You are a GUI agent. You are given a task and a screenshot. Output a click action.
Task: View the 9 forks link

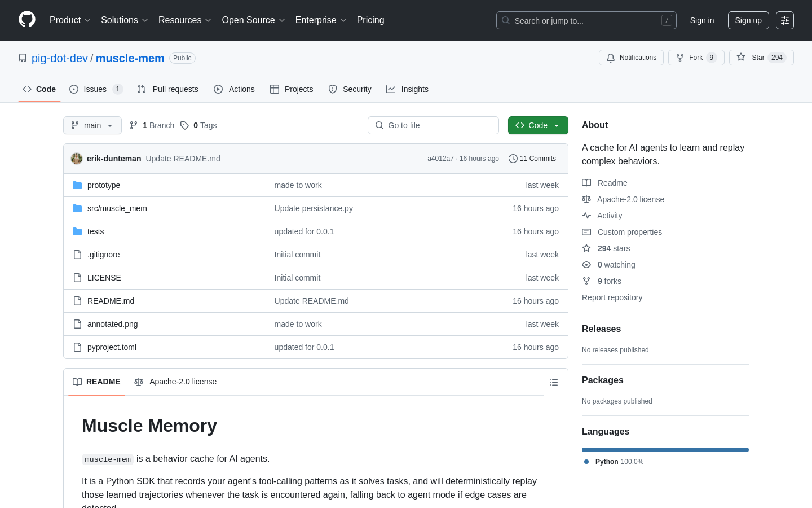pyautogui.click(x=602, y=281)
